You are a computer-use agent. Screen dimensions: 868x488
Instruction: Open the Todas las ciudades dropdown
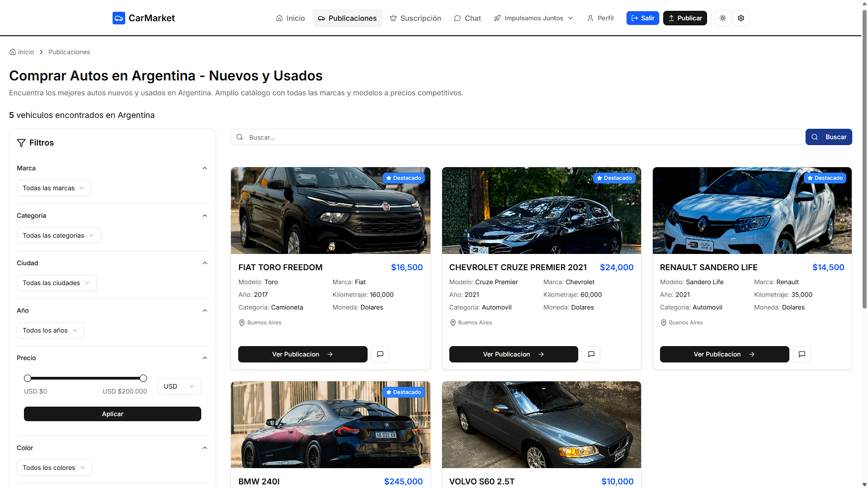pyautogui.click(x=57, y=283)
